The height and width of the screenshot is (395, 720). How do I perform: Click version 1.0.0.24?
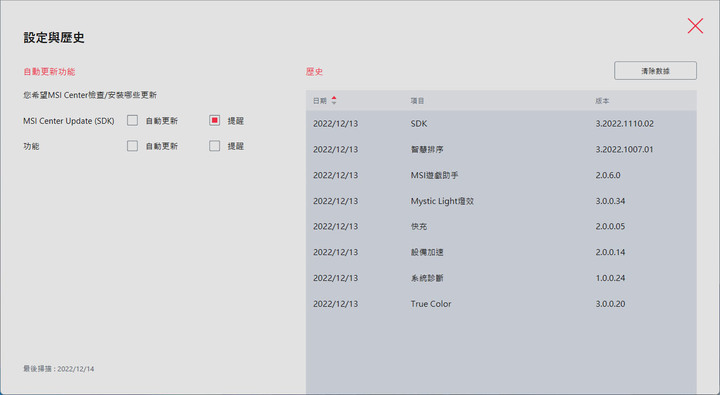[610, 278]
